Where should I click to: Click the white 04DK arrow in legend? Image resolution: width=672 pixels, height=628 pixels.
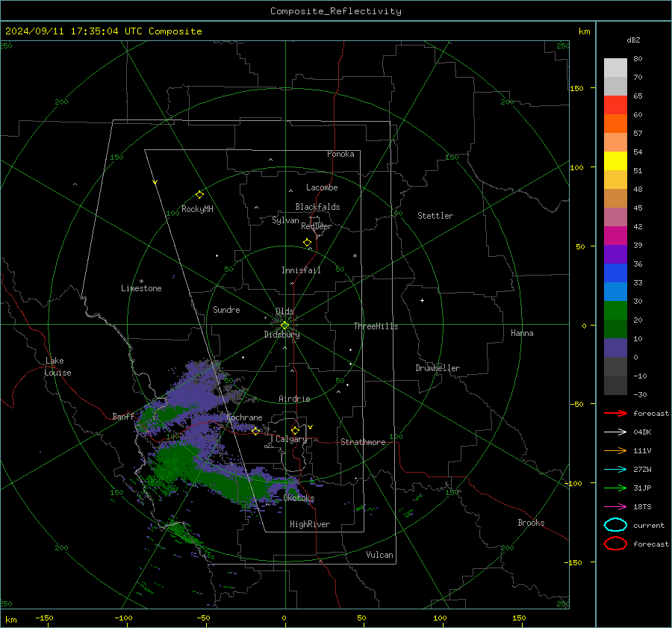coord(615,432)
